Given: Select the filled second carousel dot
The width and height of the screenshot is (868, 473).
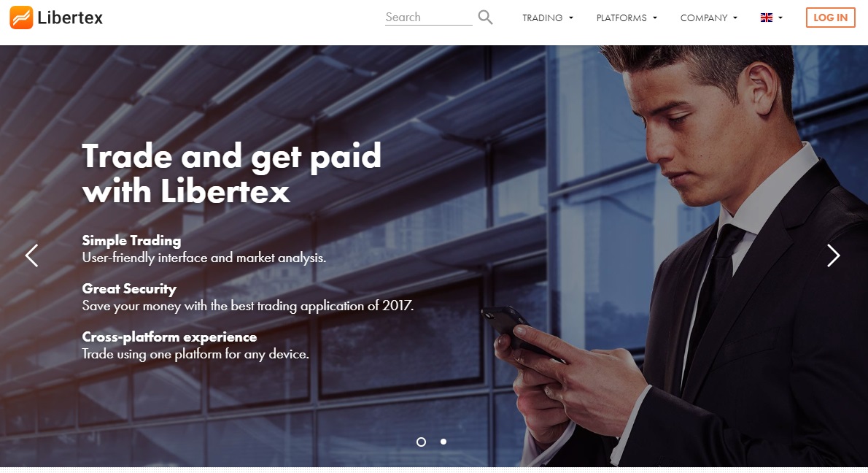Looking at the screenshot, I should point(443,442).
